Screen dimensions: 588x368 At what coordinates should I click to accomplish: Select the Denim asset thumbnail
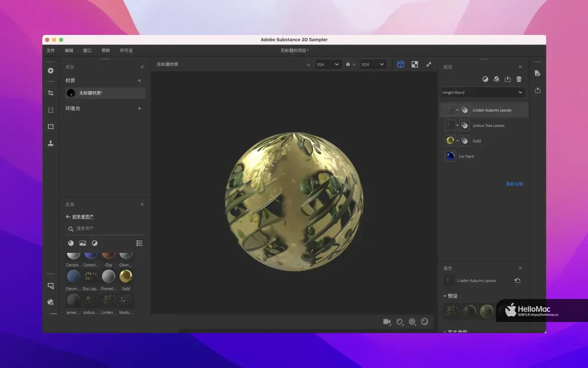(73, 276)
